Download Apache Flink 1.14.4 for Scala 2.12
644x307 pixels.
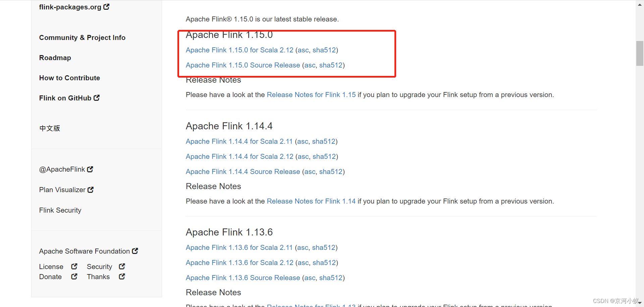point(239,157)
